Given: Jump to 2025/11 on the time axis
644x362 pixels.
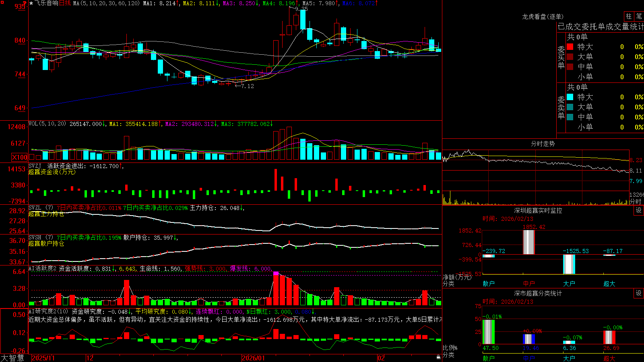Looking at the screenshot, I should (43, 358).
